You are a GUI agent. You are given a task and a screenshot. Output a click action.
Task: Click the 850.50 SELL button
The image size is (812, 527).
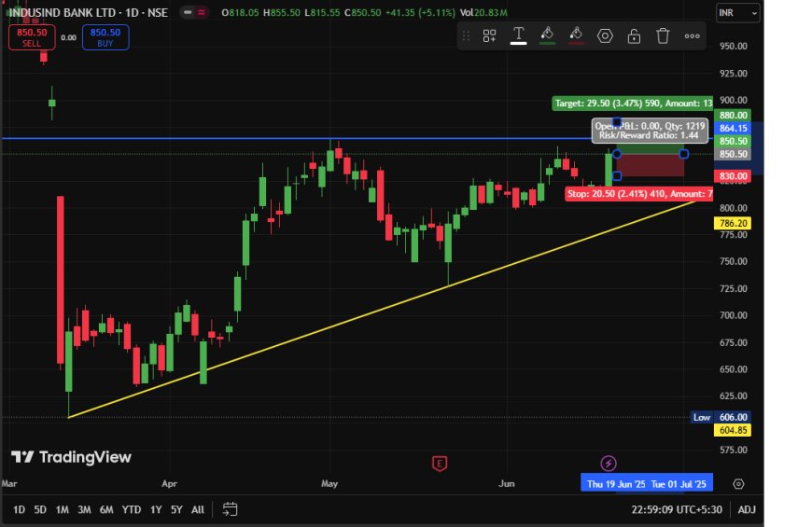pyautogui.click(x=32, y=37)
